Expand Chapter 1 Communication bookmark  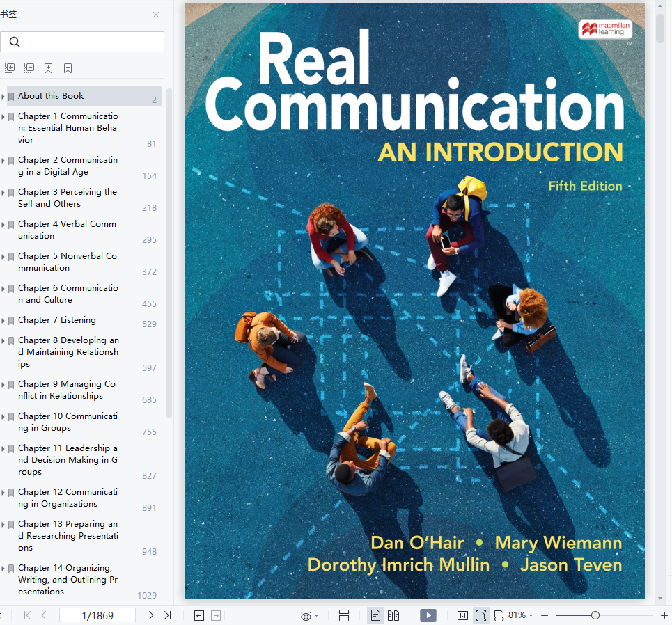[3, 116]
